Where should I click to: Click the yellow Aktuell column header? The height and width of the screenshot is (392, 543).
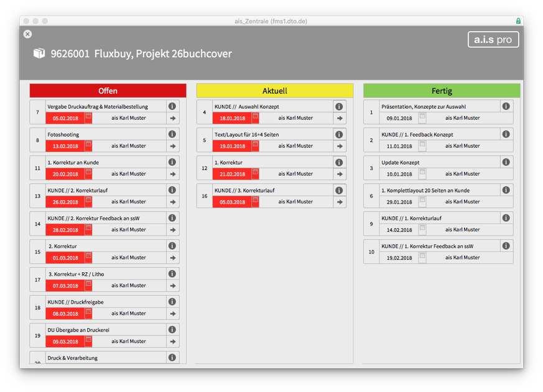(275, 91)
